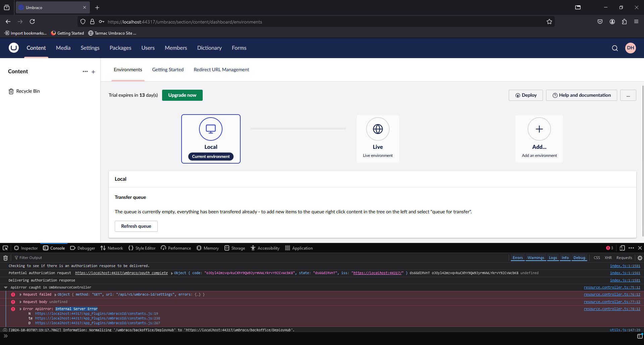Viewport: 644px width, 345px height.
Task: Open Firefox application menu hamburger
Action: (x=636, y=21)
